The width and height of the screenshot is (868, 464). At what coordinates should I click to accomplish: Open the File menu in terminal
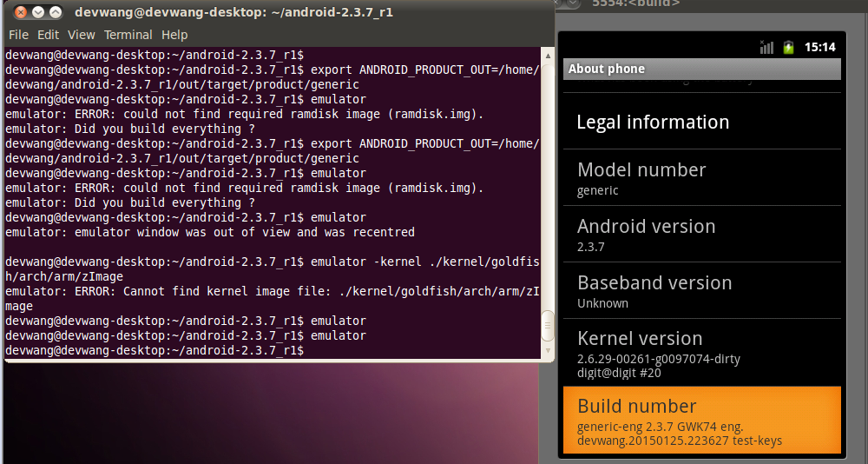18,35
